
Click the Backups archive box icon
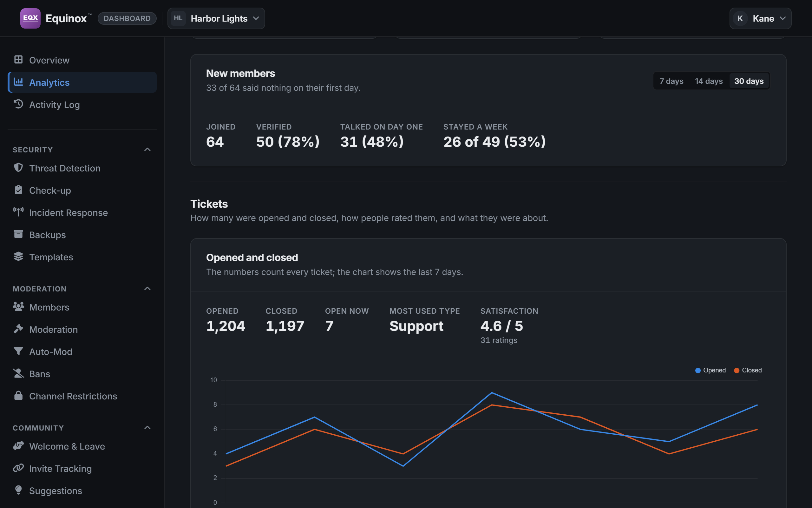(18, 234)
